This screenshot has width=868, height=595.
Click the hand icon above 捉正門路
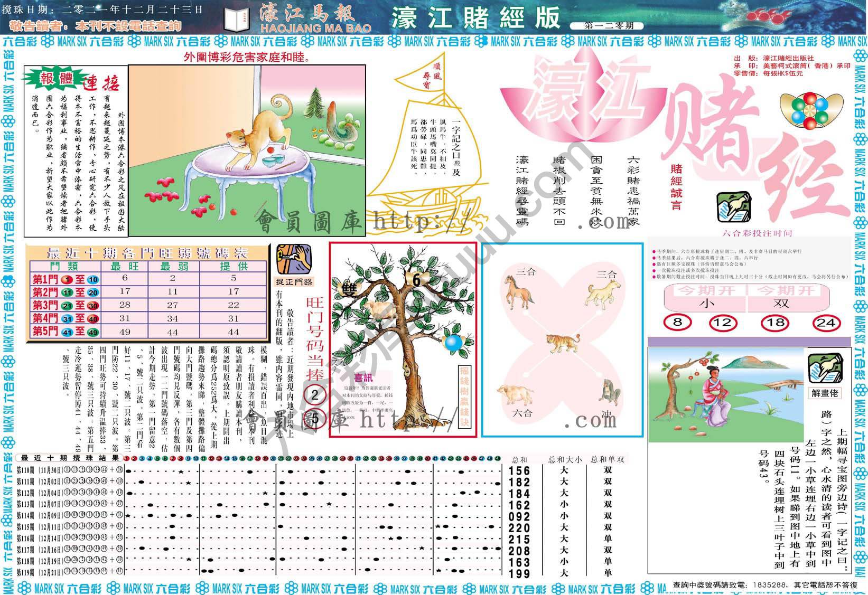294,259
